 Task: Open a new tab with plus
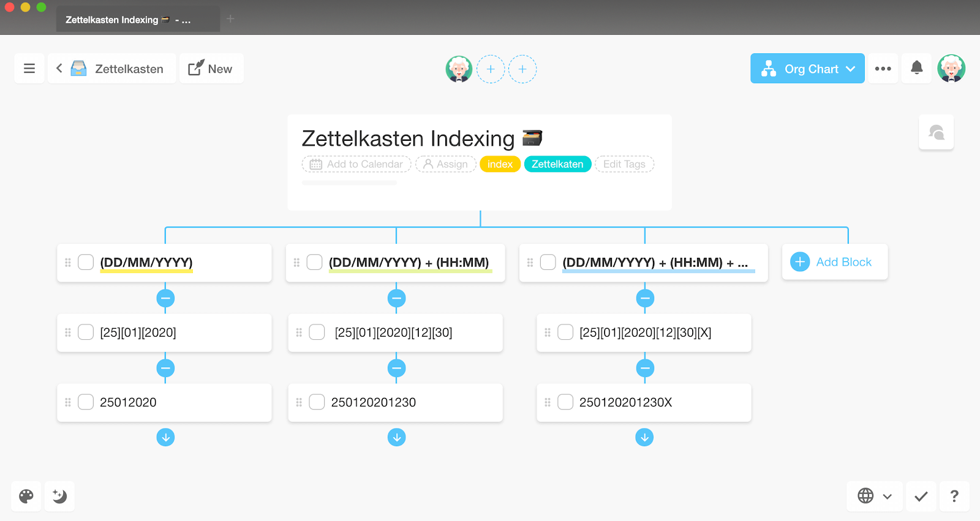pos(230,18)
